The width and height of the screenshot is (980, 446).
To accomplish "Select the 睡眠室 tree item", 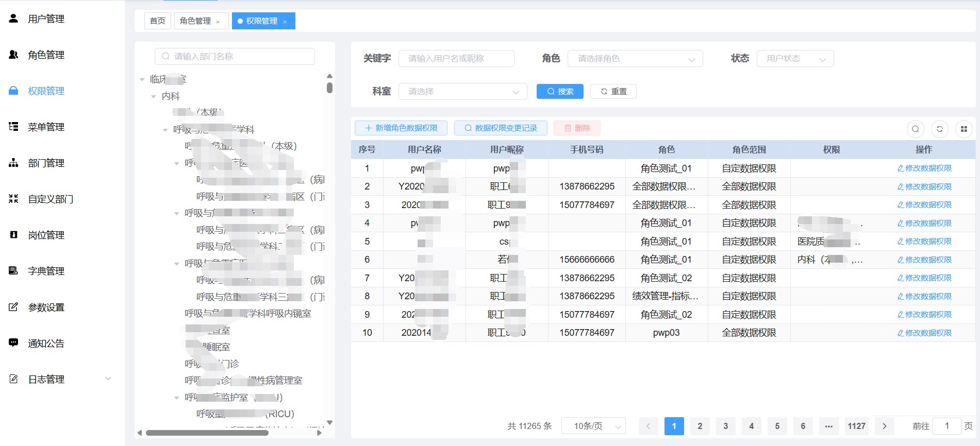I will [208, 347].
